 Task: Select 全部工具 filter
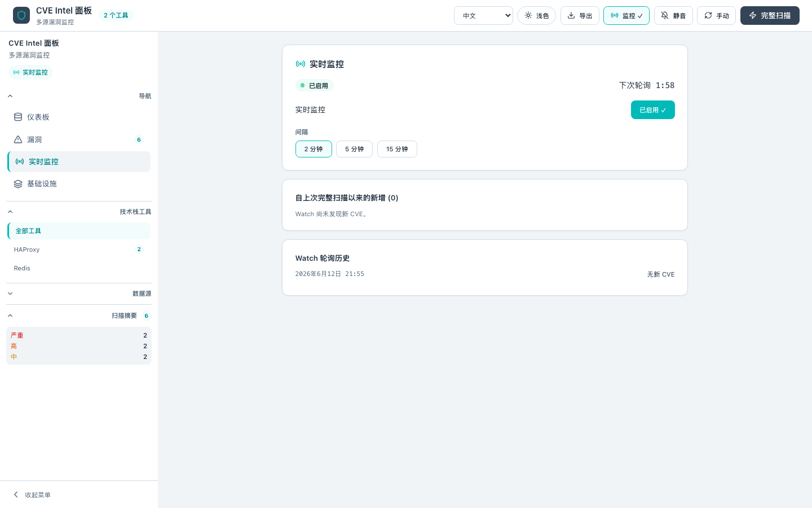point(79,231)
